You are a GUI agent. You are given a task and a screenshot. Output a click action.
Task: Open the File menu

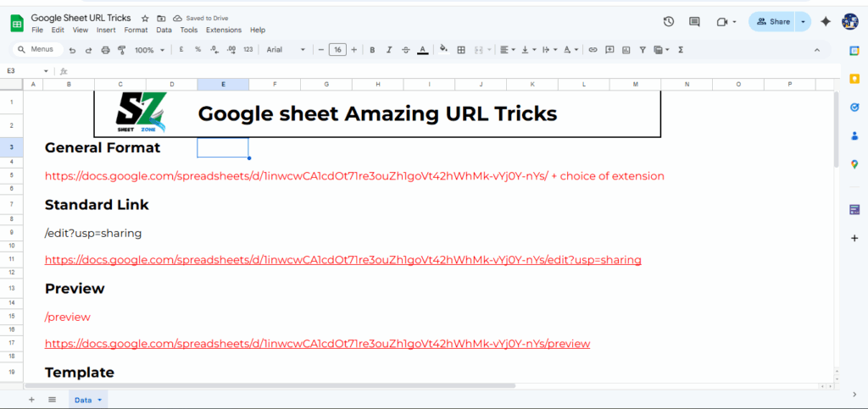pos(37,30)
